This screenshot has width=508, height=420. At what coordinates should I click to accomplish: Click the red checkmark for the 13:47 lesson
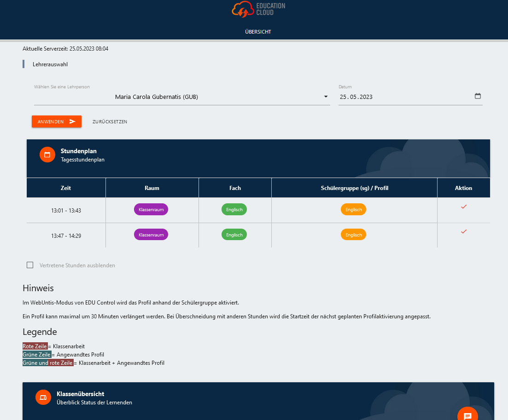point(463,232)
